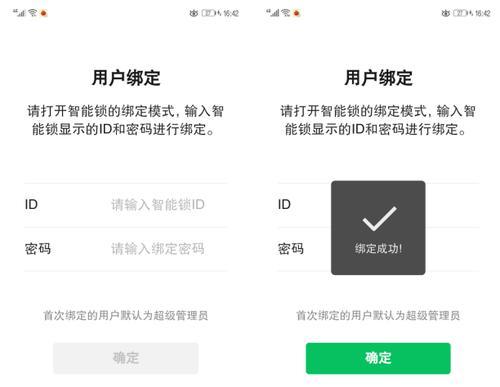This screenshot has height=387, width=500.
Task: Tap the battery icon on right phone screen
Action: coord(461,13)
